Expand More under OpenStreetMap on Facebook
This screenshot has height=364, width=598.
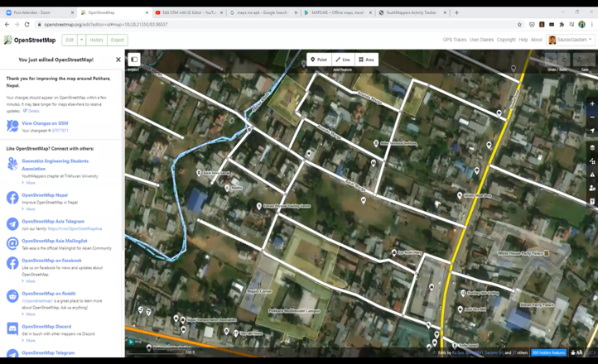pos(31,281)
